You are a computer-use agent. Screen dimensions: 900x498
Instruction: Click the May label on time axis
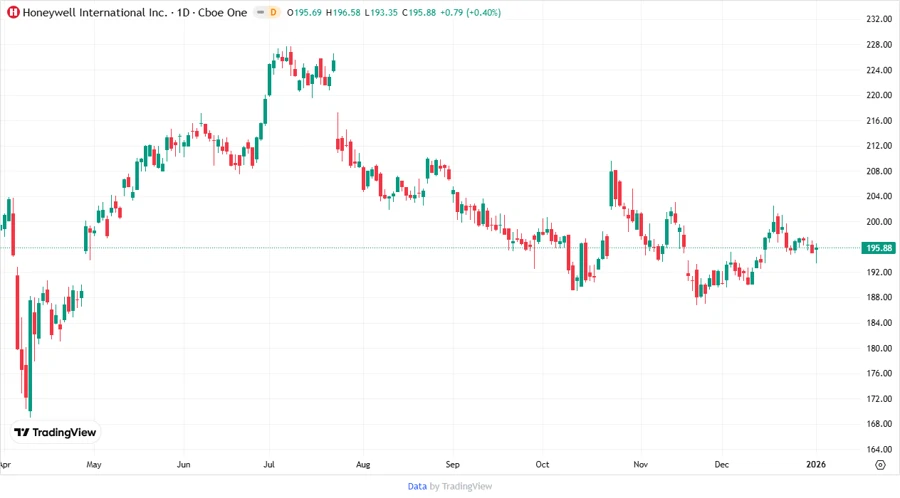click(x=94, y=465)
